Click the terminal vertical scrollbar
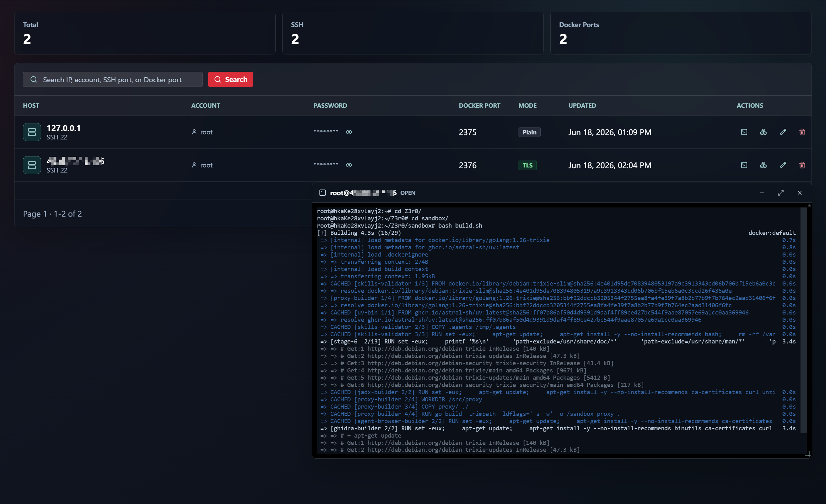This screenshot has width=826, height=504. click(x=803, y=320)
